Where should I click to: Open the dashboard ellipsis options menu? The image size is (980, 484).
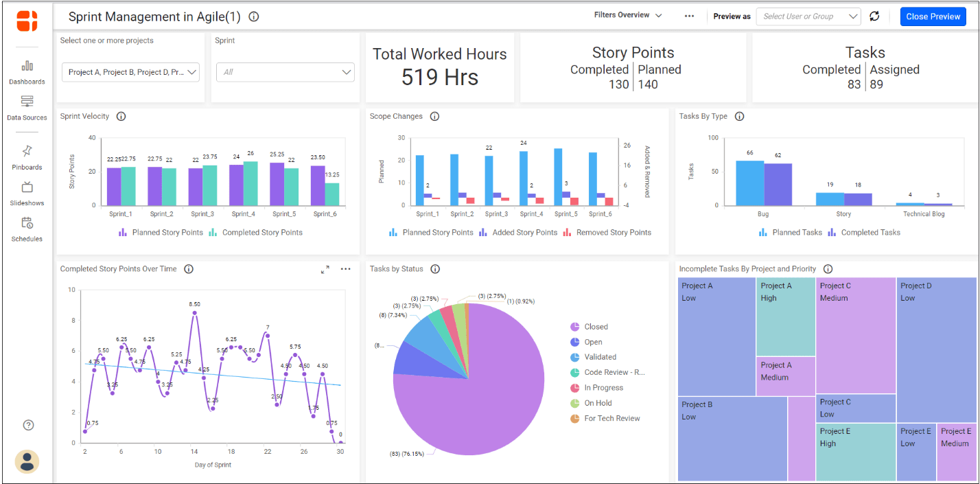click(x=689, y=15)
